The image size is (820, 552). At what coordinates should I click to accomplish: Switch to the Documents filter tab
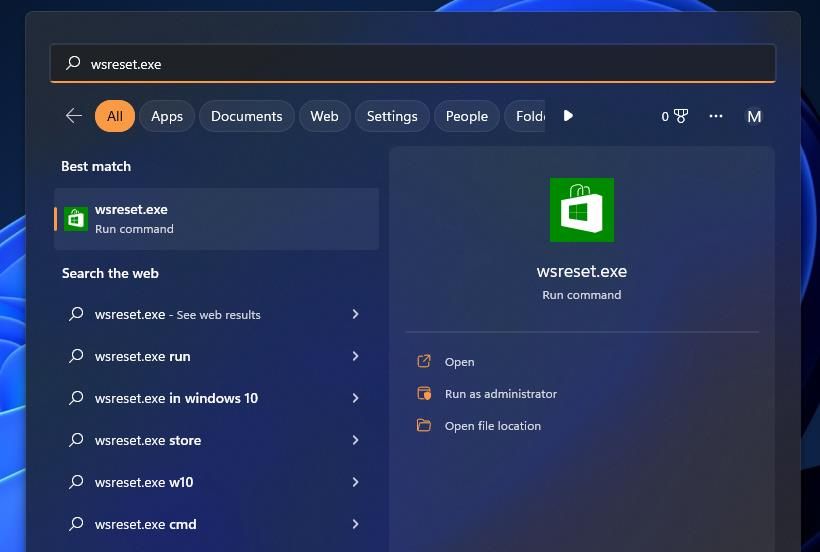click(x=246, y=116)
